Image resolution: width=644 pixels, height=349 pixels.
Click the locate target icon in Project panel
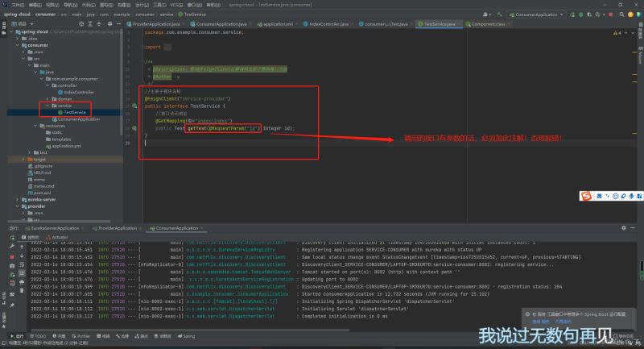80,24
